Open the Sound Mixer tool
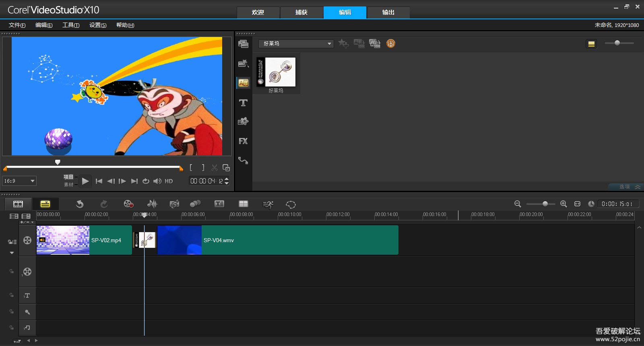 pos(152,204)
